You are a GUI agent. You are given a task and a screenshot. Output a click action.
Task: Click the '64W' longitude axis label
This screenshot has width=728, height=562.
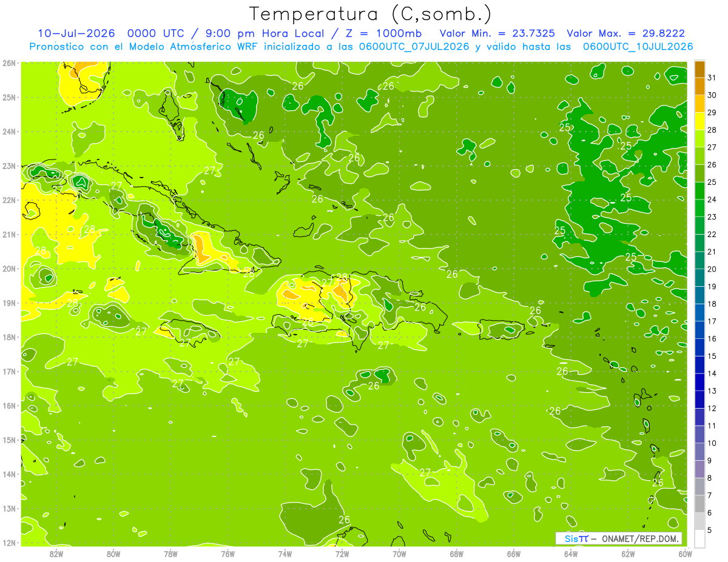click(x=571, y=554)
